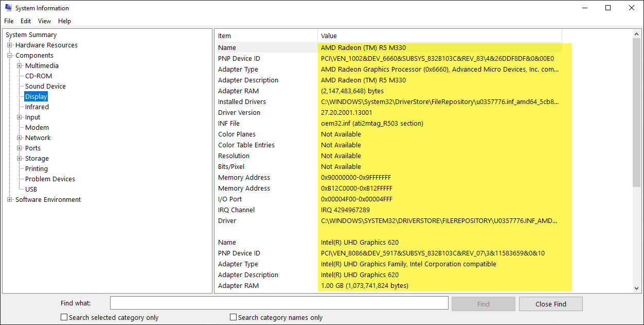Click the details scrollbar up arrow
Image resolution: width=644 pixels, height=325 pixels.
point(637,34)
